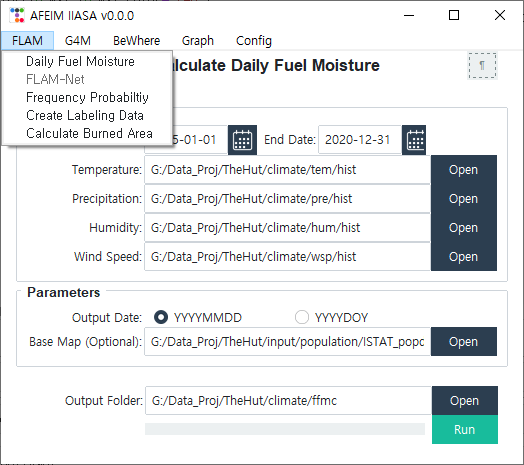This screenshot has height=465, width=524.
Task: Click the Output Folder path field
Action: point(288,400)
